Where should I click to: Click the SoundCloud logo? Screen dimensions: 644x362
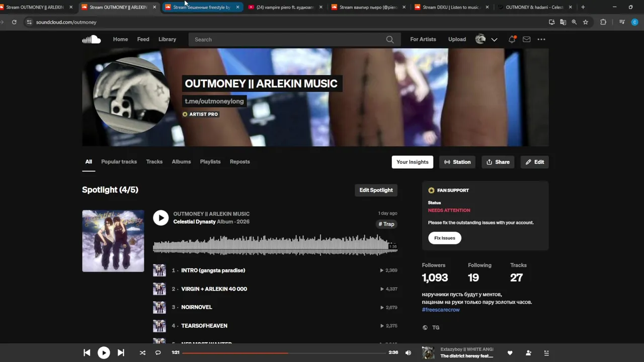coord(92,39)
